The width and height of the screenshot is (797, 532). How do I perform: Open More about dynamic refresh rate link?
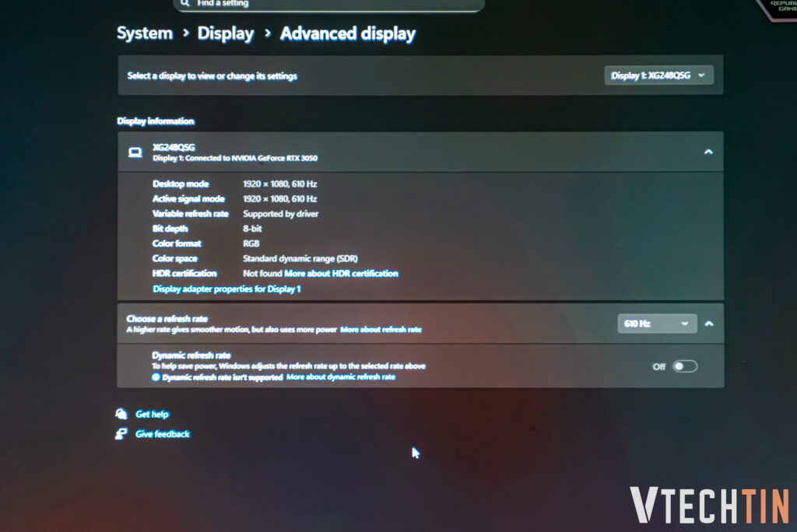click(x=341, y=377)
